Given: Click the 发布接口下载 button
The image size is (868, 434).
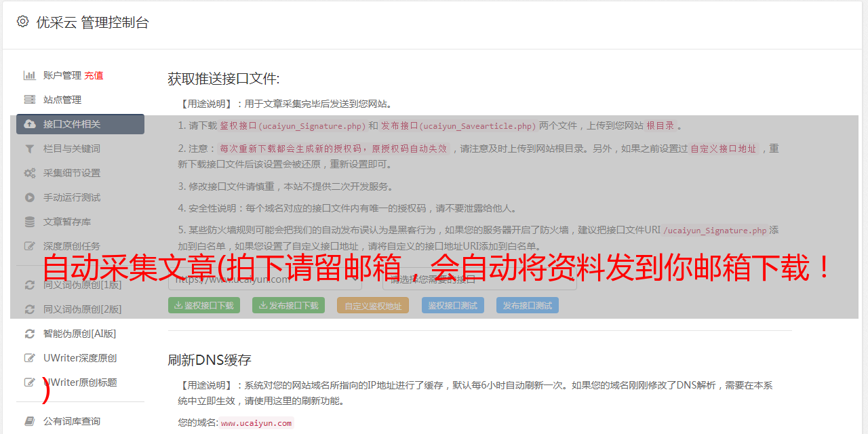Looking at the screenshot, I should coord(289,305).
